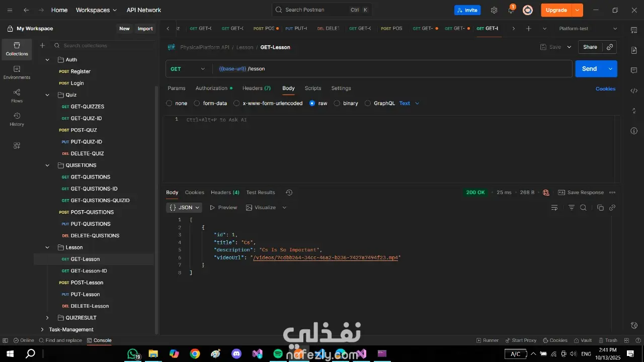644x362 pixels.
Task: Open the Headers (7) request tab
Action: (x=257, y=88)
